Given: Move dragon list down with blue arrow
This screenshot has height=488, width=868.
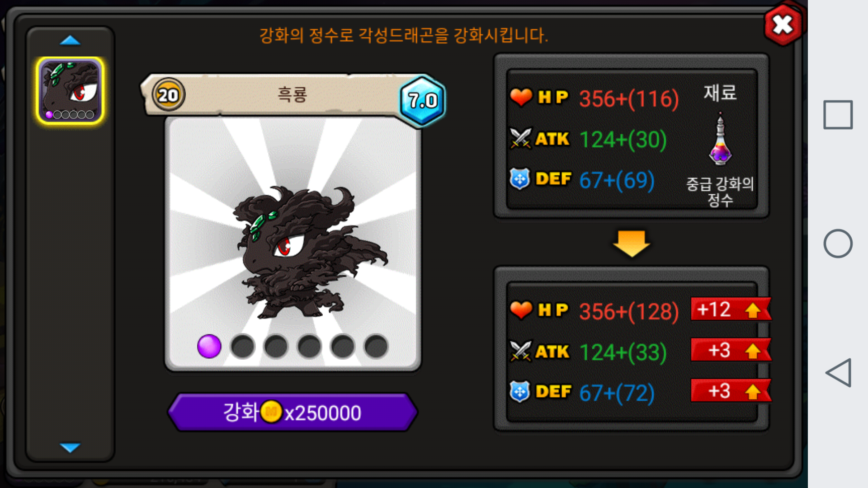Looking at the screenshot, I should pos(70,447).
